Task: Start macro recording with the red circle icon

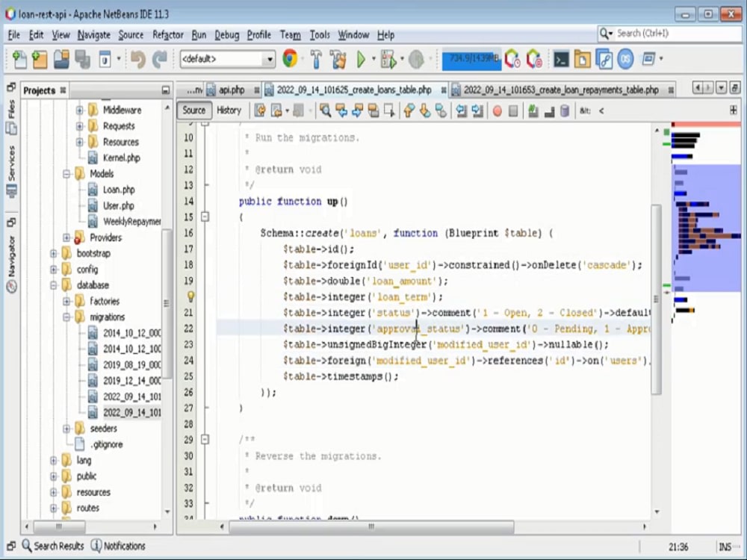Action: [x=498, y=111]
